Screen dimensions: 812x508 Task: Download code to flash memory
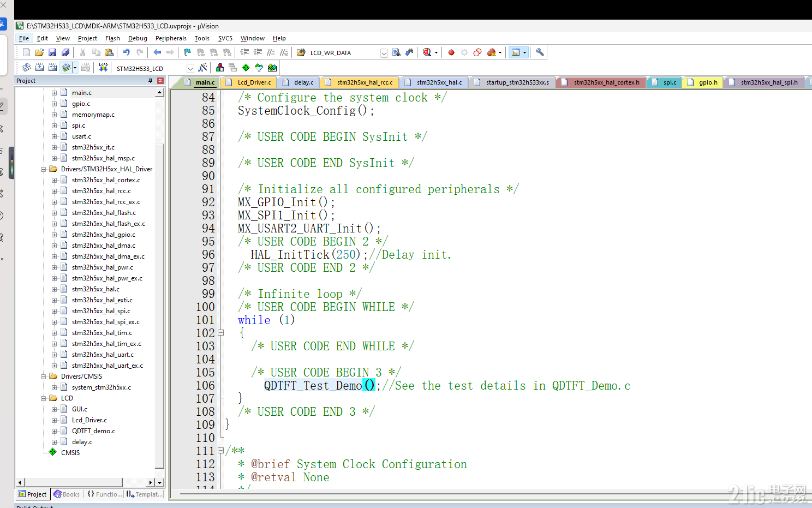point(104,67)
